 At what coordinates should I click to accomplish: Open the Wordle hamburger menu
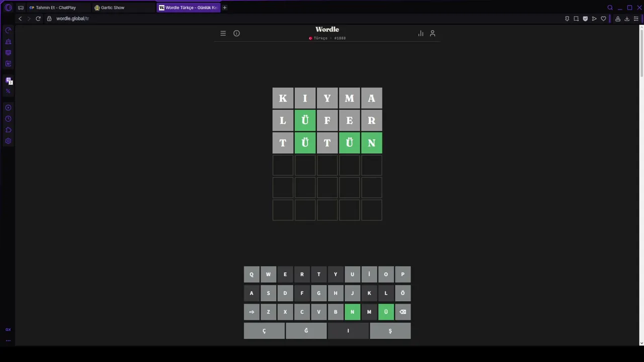(223, 33)
